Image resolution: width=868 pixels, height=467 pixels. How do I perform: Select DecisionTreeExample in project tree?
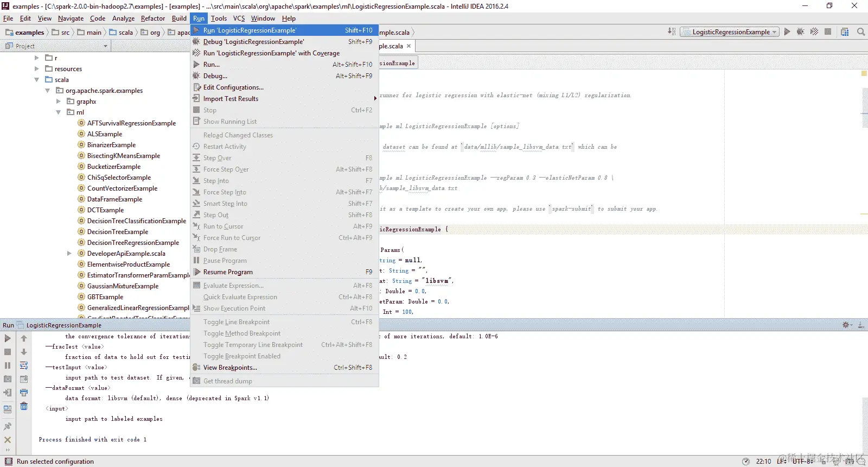[118, 232]
